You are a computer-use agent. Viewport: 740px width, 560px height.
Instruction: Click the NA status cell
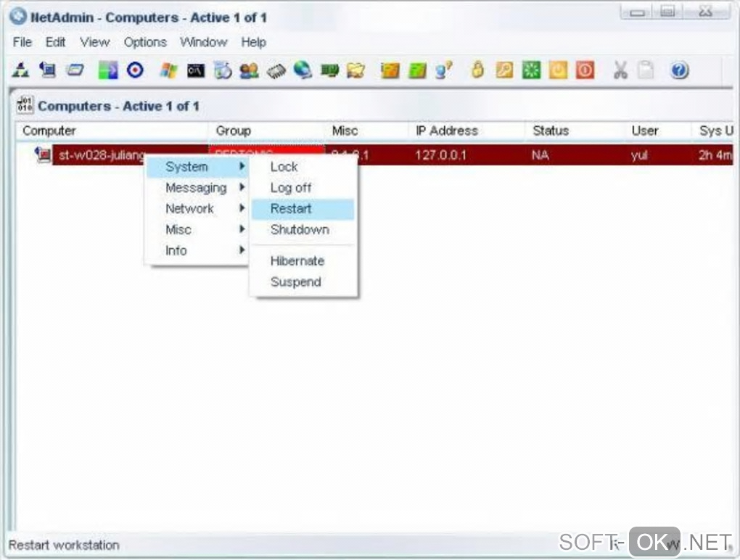[x=540, y=155]
